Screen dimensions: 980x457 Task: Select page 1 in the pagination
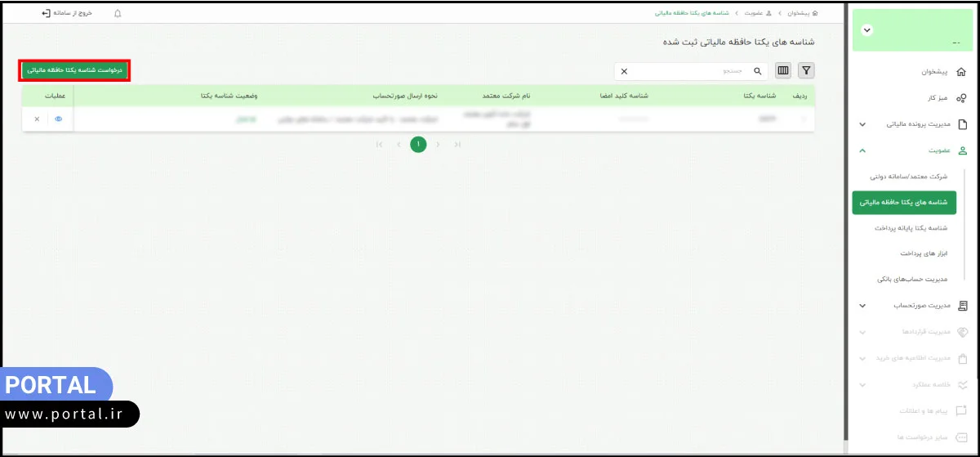[x=418, y=145]
